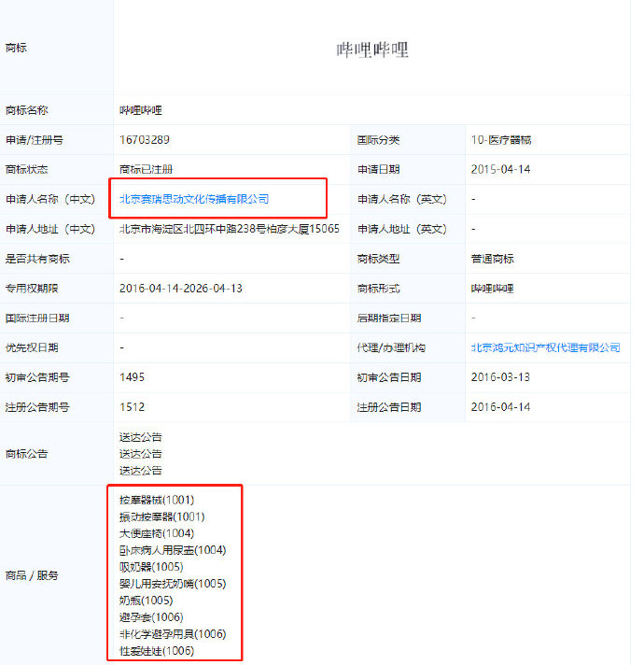Click the 吸奶器(1005) goods entry
This screenshot has height=665, width=644.
(151, 567)
